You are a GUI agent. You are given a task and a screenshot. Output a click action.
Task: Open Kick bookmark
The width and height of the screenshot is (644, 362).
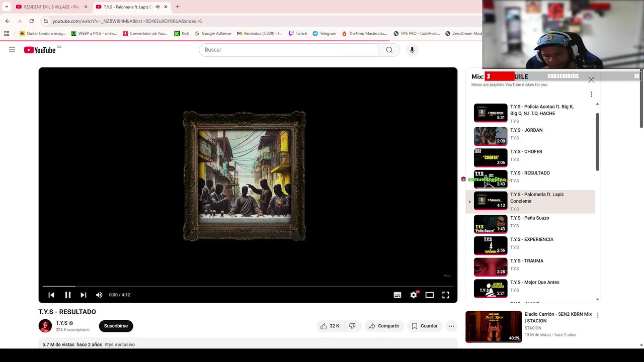click(x=182, y=34)
